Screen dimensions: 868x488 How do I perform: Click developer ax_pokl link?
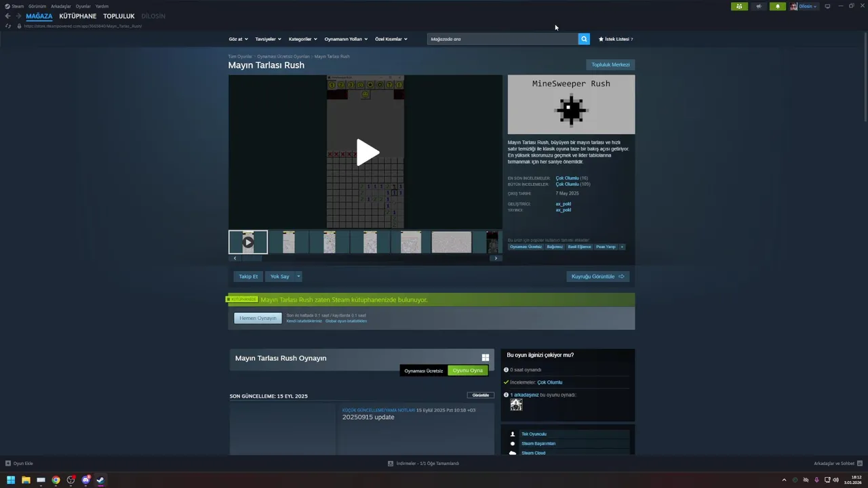[563, 204]
